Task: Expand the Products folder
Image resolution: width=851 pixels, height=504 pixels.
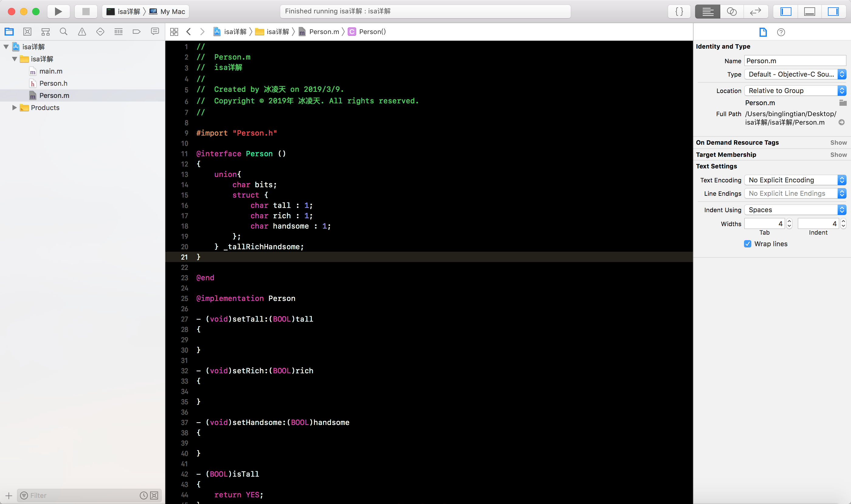Action: tap(15, 108)
